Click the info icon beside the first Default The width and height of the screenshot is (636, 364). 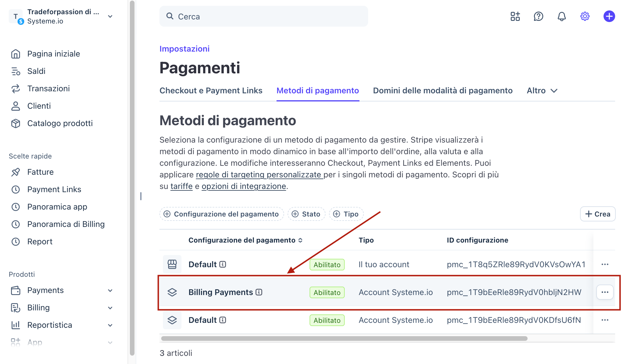pos(223,264)
